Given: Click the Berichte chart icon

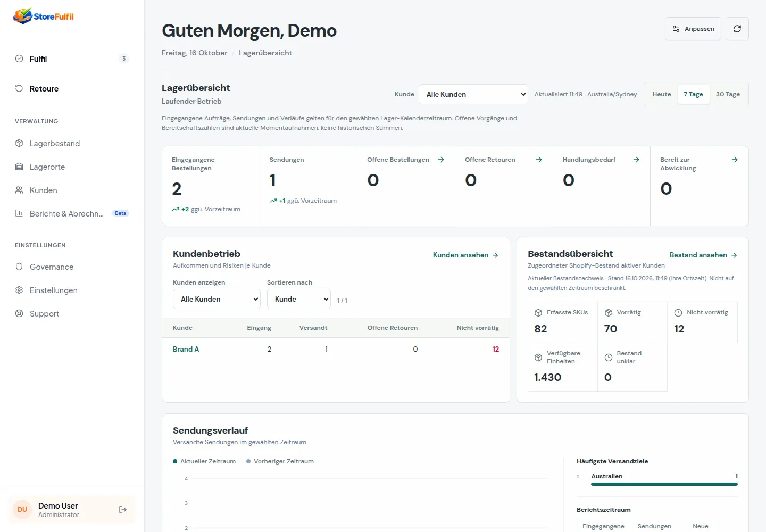Looking at the screenshot, I should (19, 213).
